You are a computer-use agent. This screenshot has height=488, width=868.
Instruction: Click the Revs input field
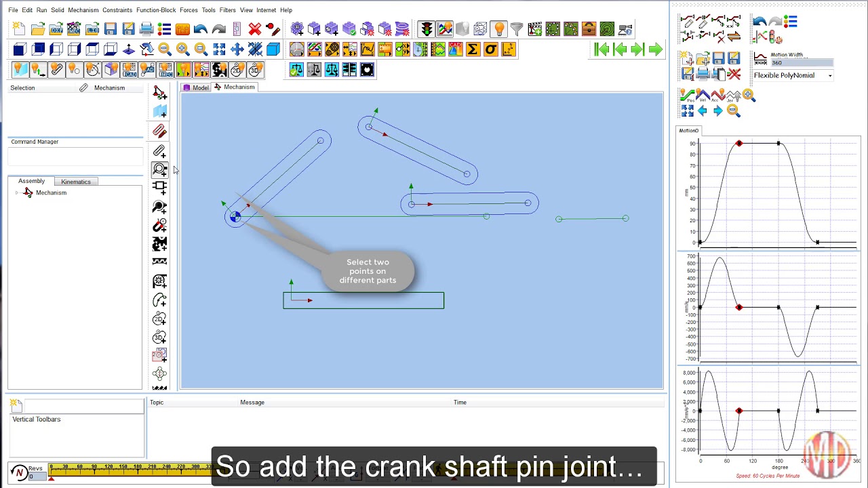coord(37,476)
